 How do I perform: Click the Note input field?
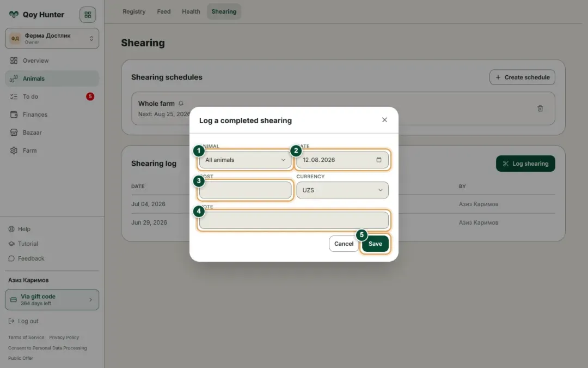tap(293, 220)
